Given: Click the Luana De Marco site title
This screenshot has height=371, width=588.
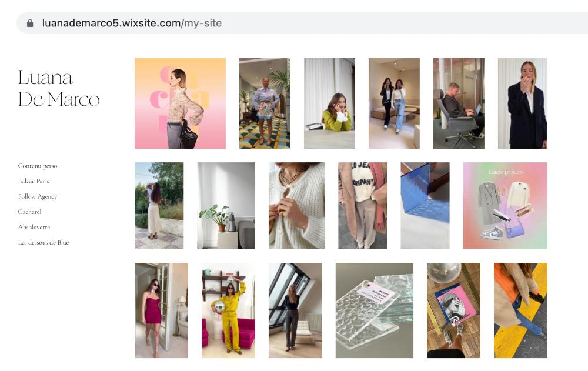Looking at the screenshot, I should pyautogui.click(x=59, y=89).
